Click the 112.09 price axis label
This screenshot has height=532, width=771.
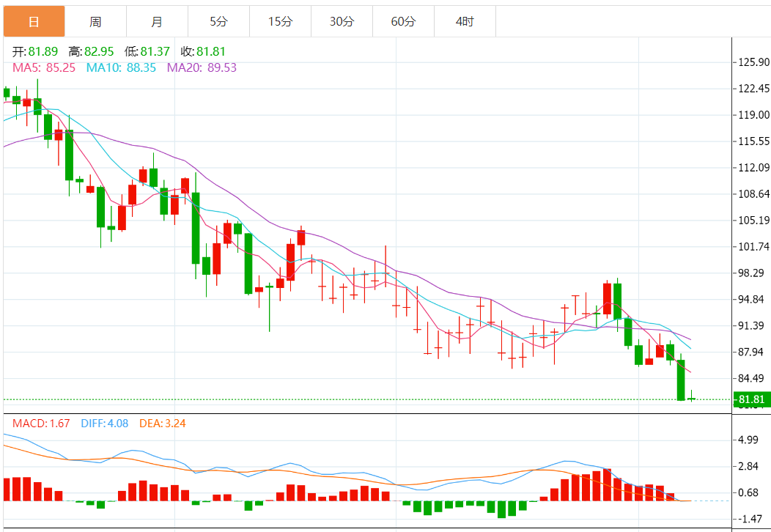tap(754, 168)
